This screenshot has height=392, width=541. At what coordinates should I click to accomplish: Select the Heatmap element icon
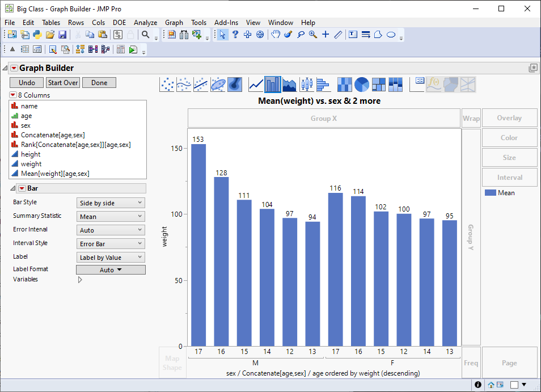(344, 85)
